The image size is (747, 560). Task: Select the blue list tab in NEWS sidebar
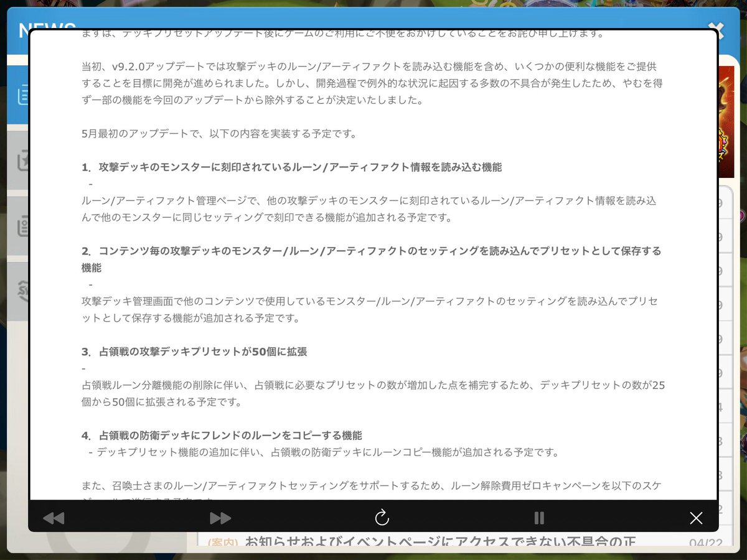coord(18,95)
